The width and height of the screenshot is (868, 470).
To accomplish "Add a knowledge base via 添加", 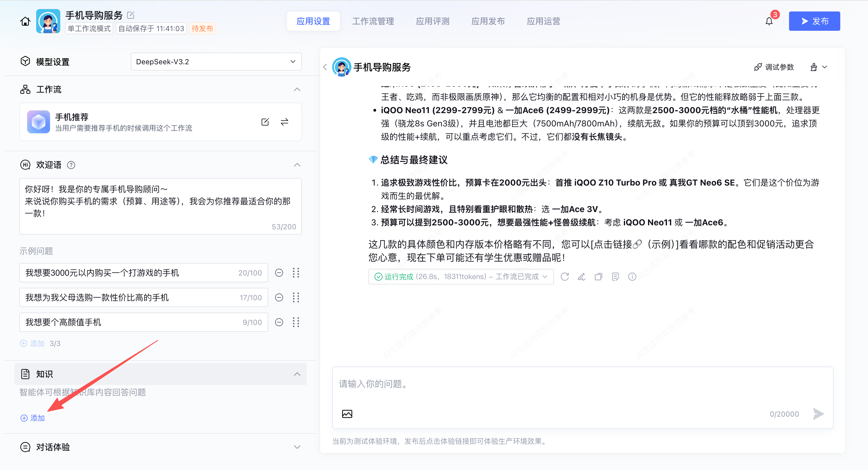I will [32, 418].
